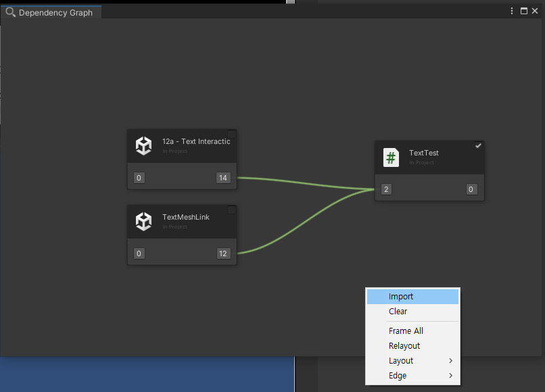The image size is (545, 392).
Task: Click In Project label under 12a node
Action: [x=175, y=151]
